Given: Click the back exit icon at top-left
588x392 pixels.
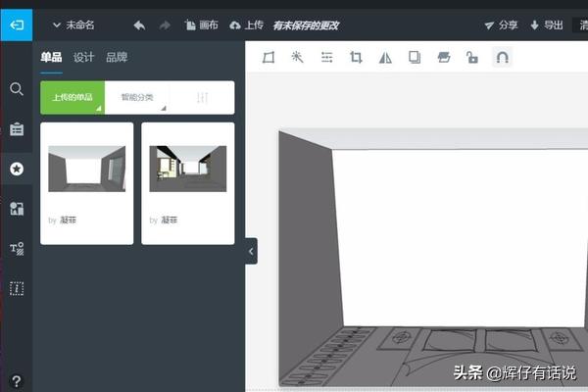Looking at the screenshot, I should [x=16, y=24].
